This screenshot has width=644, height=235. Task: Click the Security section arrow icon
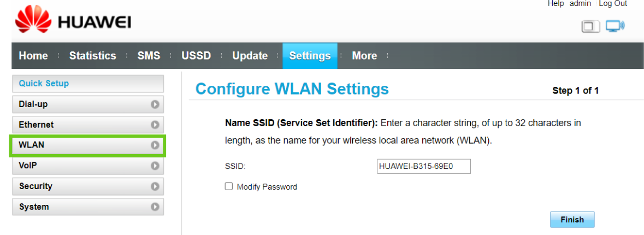pos(155,186)
